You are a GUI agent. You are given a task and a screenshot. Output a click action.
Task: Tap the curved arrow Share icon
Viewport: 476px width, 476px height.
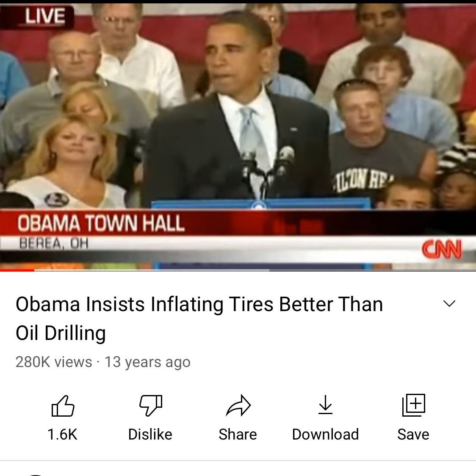click(238, 405)
